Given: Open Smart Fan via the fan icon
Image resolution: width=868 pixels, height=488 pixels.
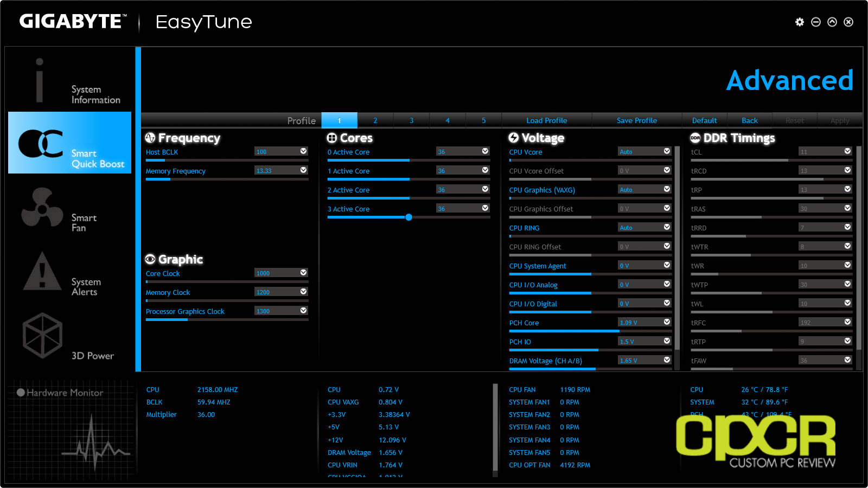Looking at the screenshot, I should click(x=42, y=207).
